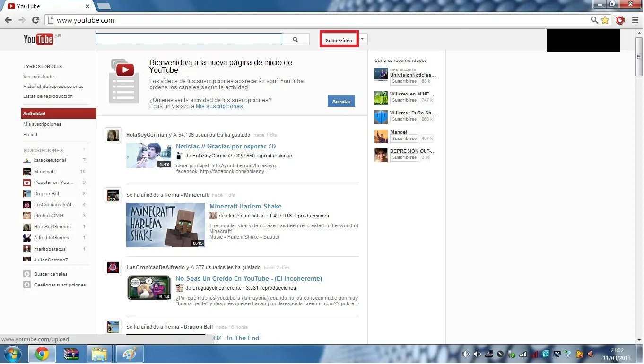
Task: Open Listas de reproducción
Action: (x=48, y=96)
